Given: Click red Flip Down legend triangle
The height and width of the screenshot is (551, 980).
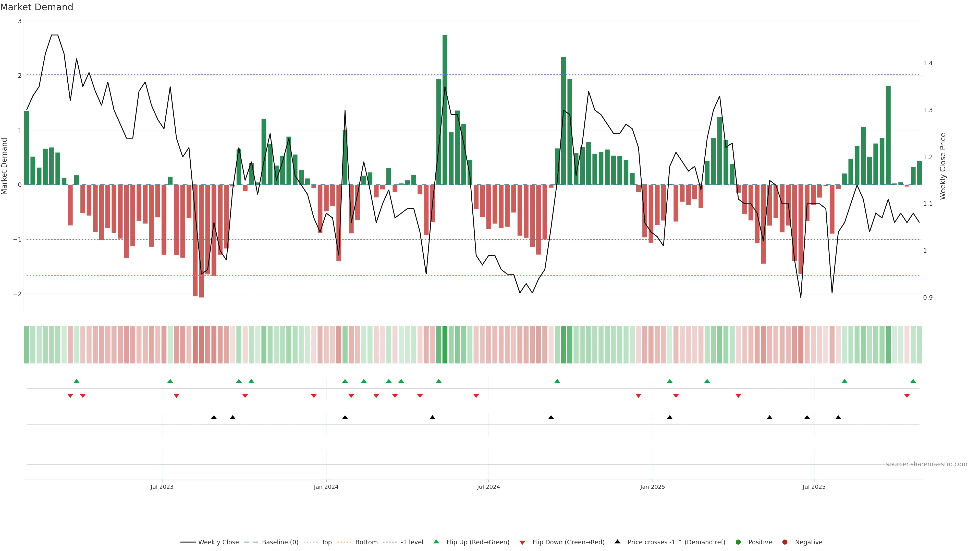Looking at the screenshot, I should 522,543.
